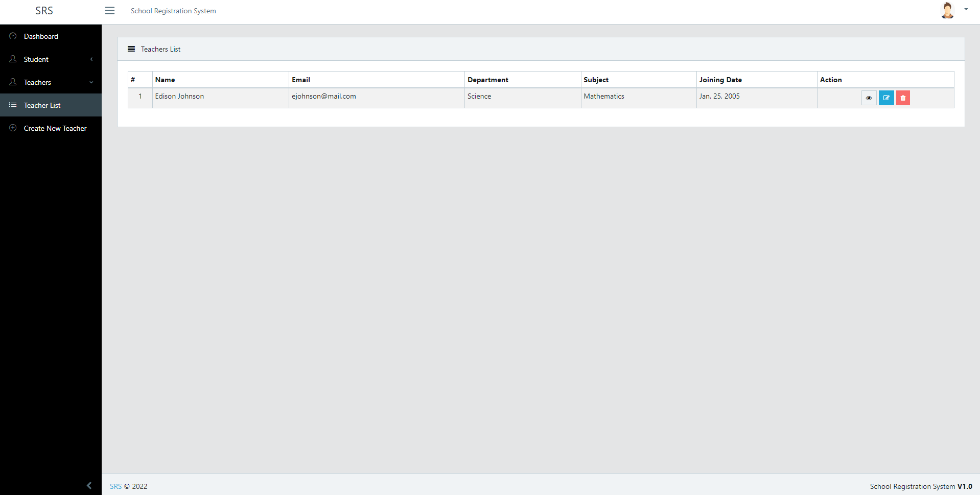
Task: Click the Dashboard gauge icon
Action: (13, 36)
